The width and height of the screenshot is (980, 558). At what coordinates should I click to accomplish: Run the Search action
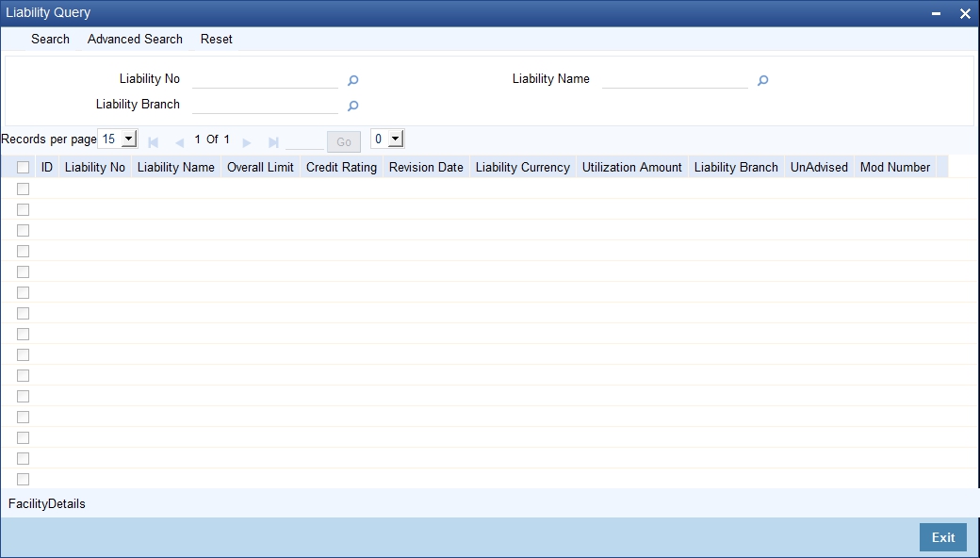50,39
